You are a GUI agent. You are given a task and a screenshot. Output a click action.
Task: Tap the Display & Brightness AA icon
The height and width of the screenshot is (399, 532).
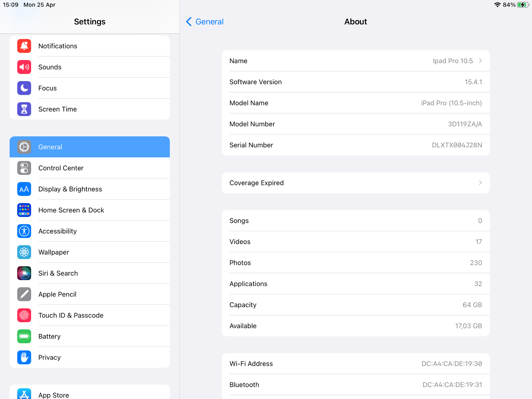[x=24, y=189]
